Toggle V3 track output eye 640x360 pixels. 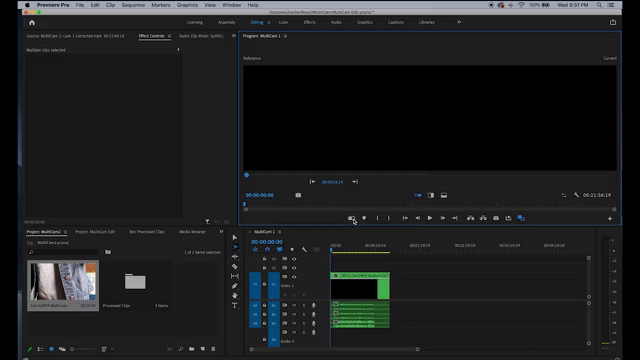(x=294, y=259)
